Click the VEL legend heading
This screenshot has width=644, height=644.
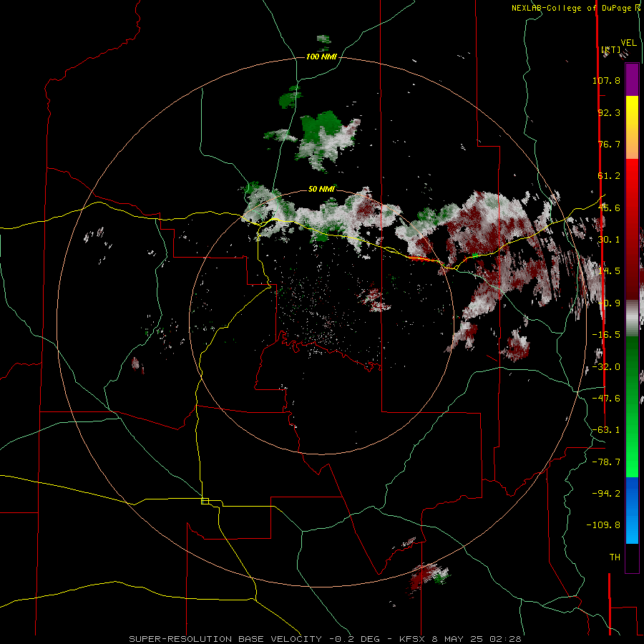628,43
